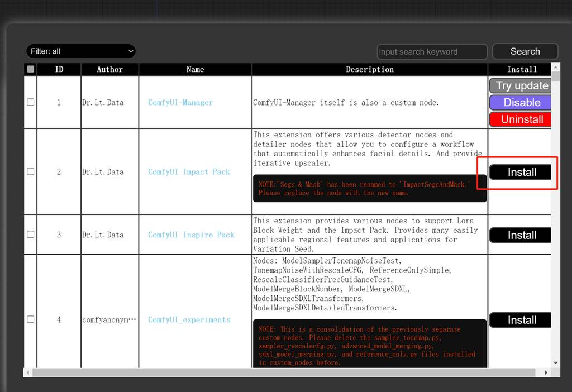Open the ComfyUI Inspire Pack link
The width and height of the screenshot is (572, 392).
pyautogui.click(x=191, y=235)
